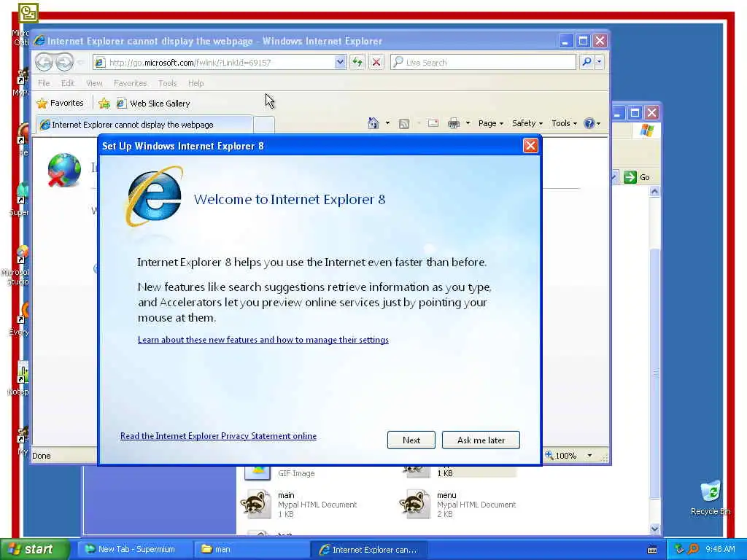This screenshot has height=560, width=747.
Task: Click the magnifier Search button
Action: pos(587,62)
